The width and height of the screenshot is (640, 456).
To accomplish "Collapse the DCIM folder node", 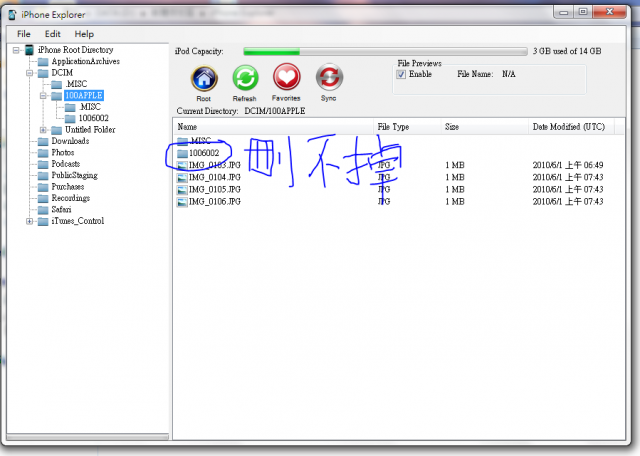I will pos(29,73).
